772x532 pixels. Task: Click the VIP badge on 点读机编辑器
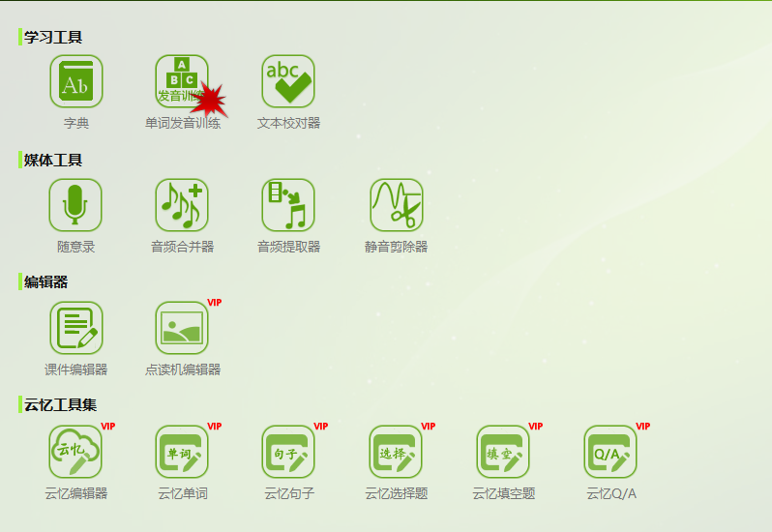214,302
